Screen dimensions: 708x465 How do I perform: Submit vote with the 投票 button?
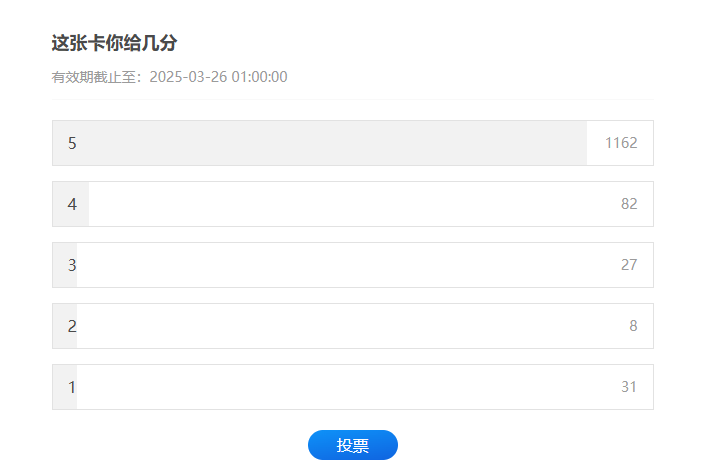click(353, 445)
